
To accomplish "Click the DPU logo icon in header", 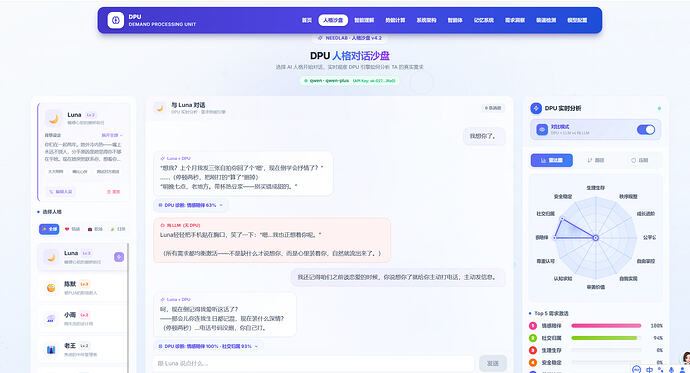I will 116,20.
